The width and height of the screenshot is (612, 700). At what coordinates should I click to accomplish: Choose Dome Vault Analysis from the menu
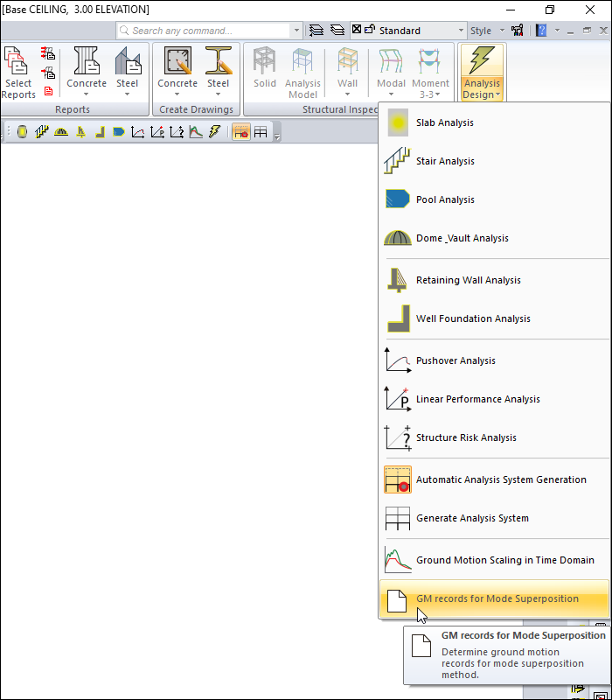pyautogui.click(x=494, y=238)
